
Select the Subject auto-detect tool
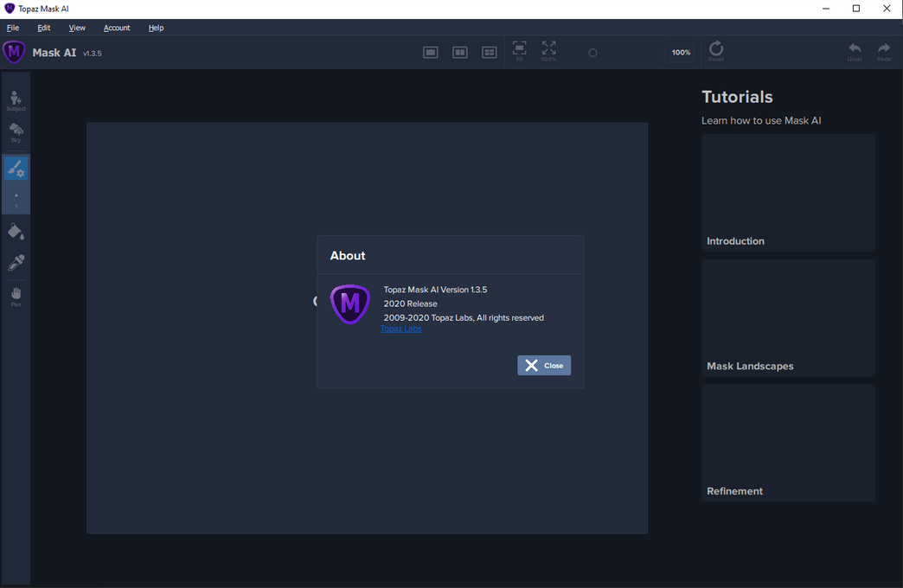16,101
